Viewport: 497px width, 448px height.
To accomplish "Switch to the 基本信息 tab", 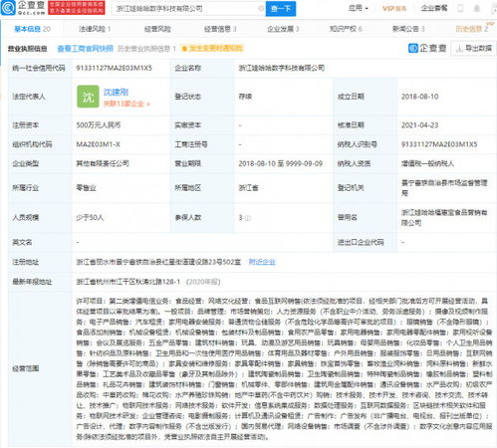I will pyautogui.click(x=32, y=29).
